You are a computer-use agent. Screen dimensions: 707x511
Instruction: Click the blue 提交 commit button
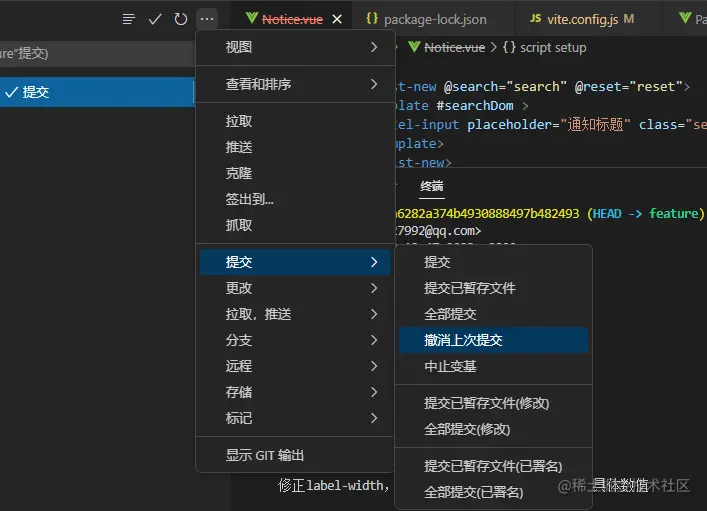point(97,92)
